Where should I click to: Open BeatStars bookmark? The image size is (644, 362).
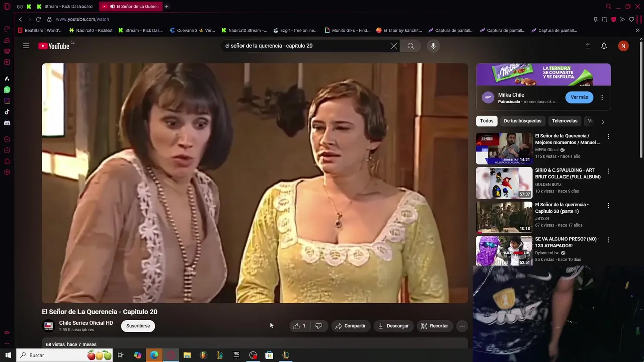click(x=40, y=30)
